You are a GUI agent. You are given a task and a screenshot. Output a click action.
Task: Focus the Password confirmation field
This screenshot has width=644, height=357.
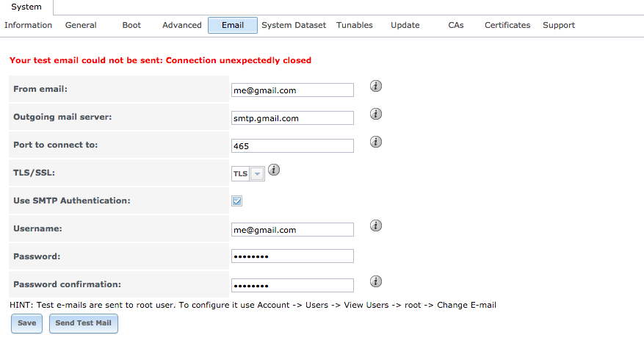coord(292,286)
